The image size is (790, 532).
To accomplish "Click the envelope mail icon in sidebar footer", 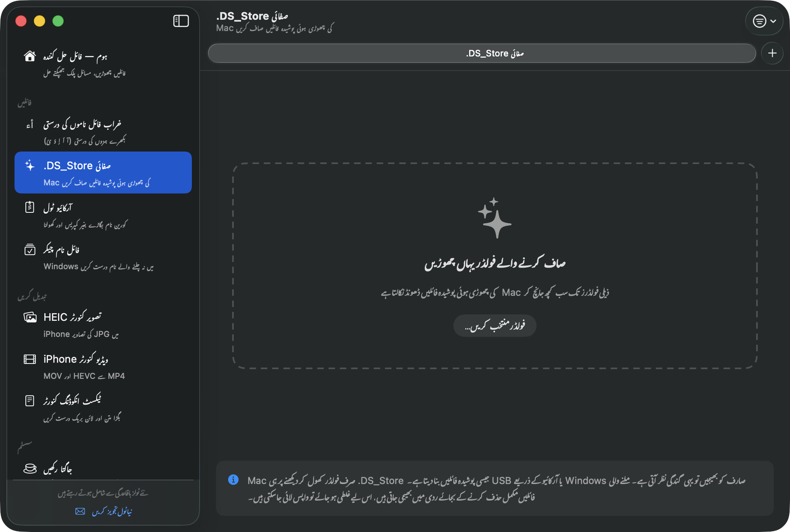I will click(80, 511).
